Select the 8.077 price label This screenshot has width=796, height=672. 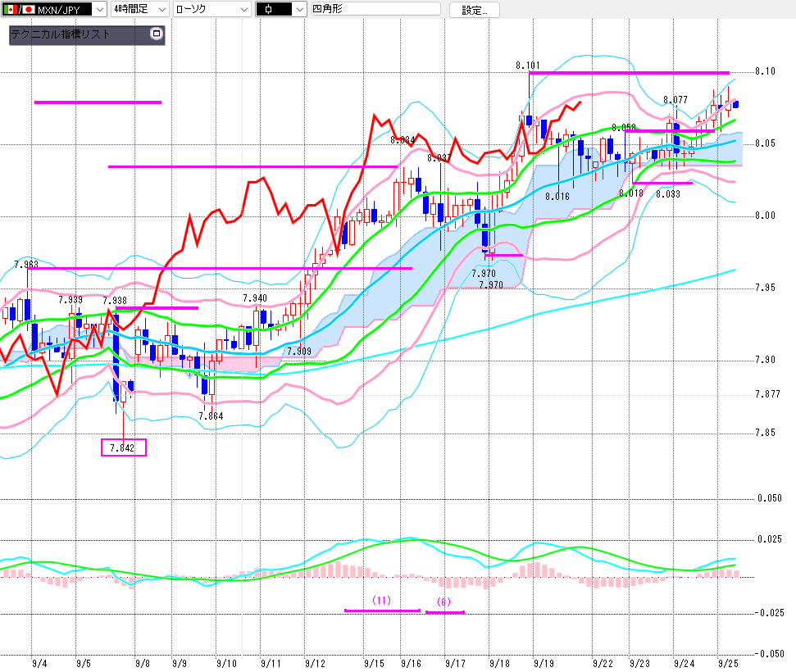pyautogui.click(x=675, y=100)
